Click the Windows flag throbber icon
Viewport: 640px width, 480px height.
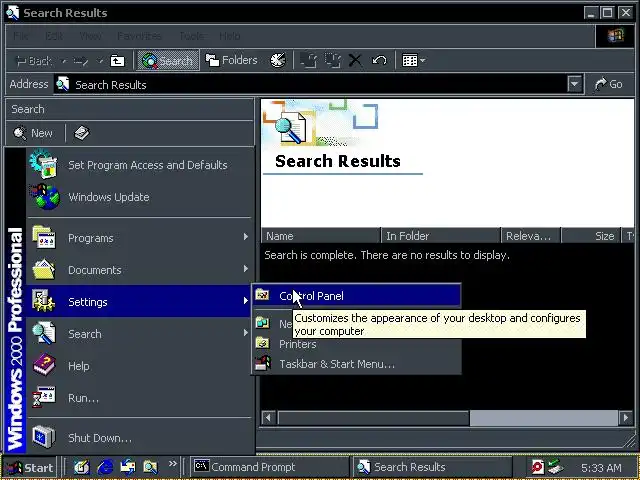click(615, 36)
